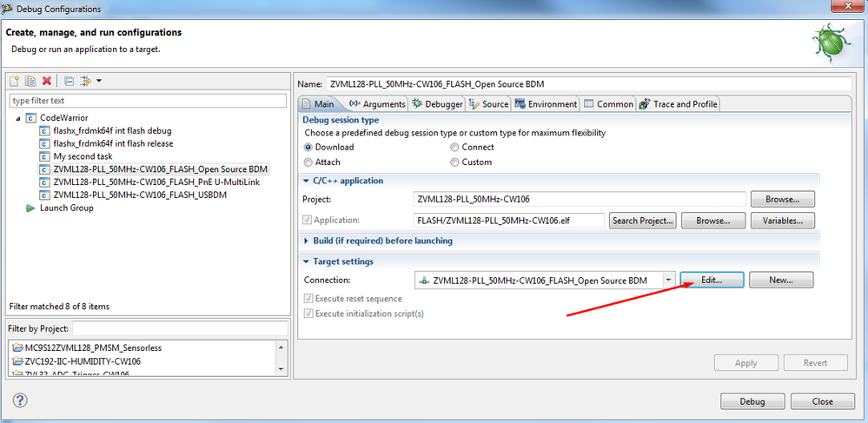Viewport: 868px width, 423px height.
Task: Click the Search Project button
Action: point(643,221)
